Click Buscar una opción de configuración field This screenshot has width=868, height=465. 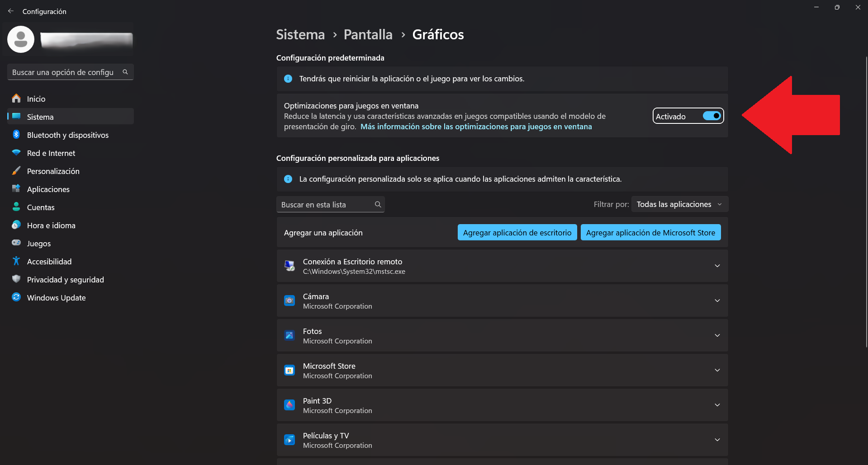(x=71, y=72)
